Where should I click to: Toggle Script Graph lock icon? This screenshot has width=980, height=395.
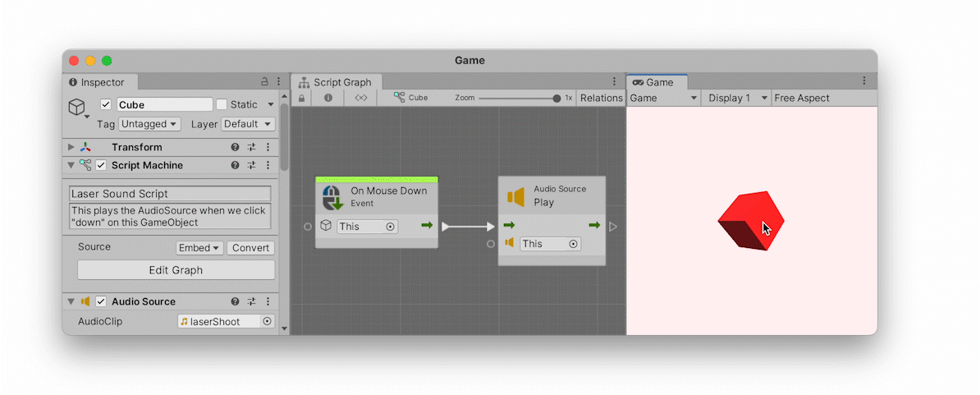click(x=302, y=98)
